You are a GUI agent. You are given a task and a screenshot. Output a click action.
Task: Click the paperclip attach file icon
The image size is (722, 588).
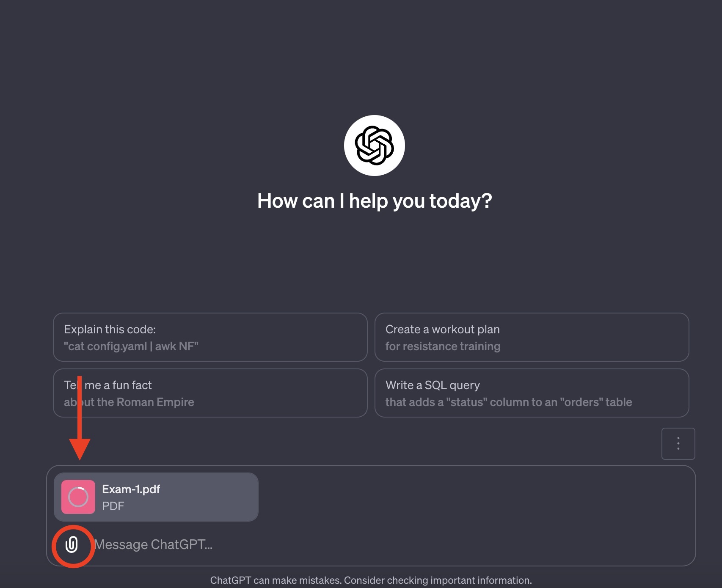72,545
